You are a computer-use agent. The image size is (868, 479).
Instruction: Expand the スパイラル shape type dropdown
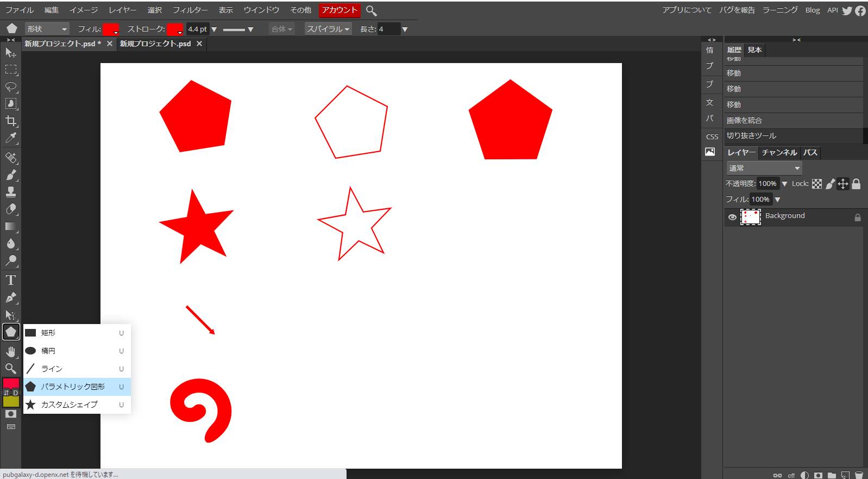pyautogui.click(x=328, y=29)
